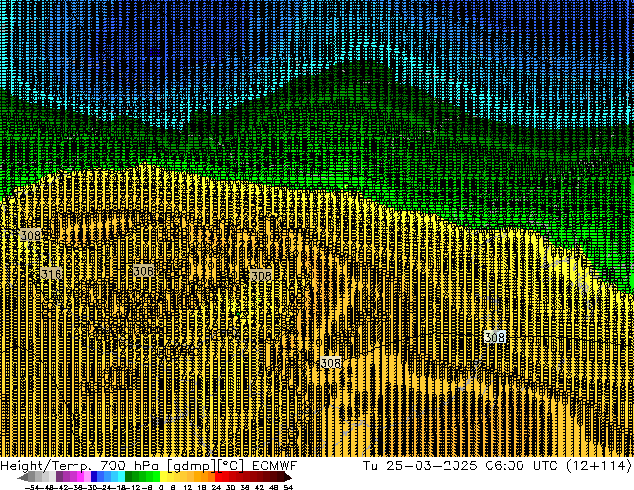Click the dark blue legend swatch at -30
Viewport: 634px width, 490px height.
click(94, 477)
